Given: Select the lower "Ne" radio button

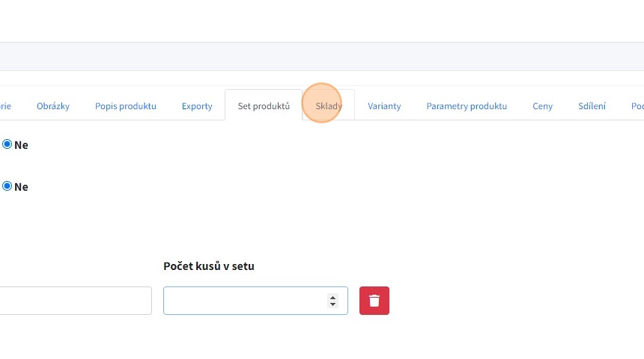Looking at the screenshot, I should (x=7, y=186).
